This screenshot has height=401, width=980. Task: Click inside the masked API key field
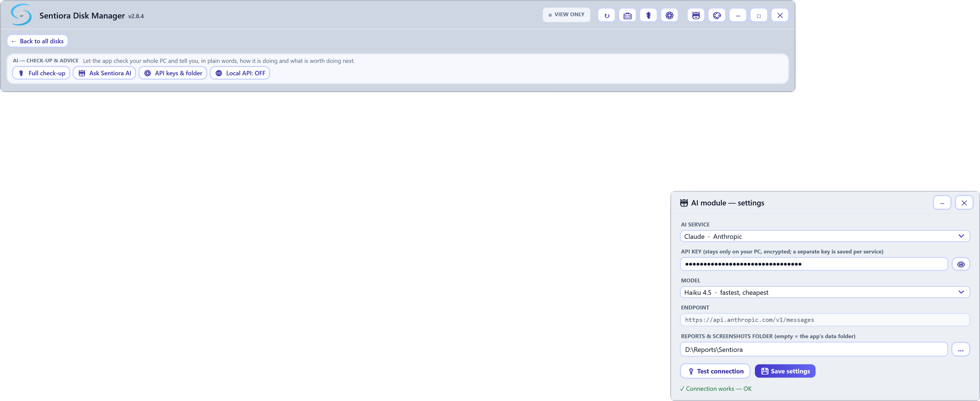coord(814,264)
